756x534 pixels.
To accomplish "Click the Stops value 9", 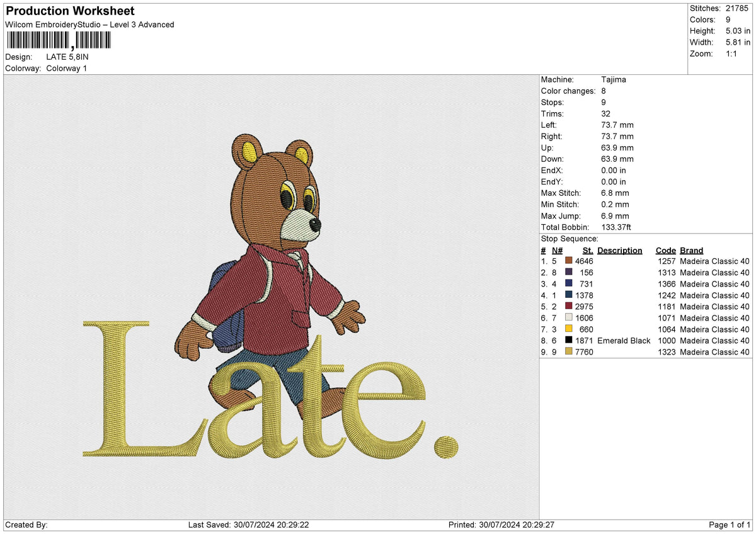I will [x=604, y=102].
